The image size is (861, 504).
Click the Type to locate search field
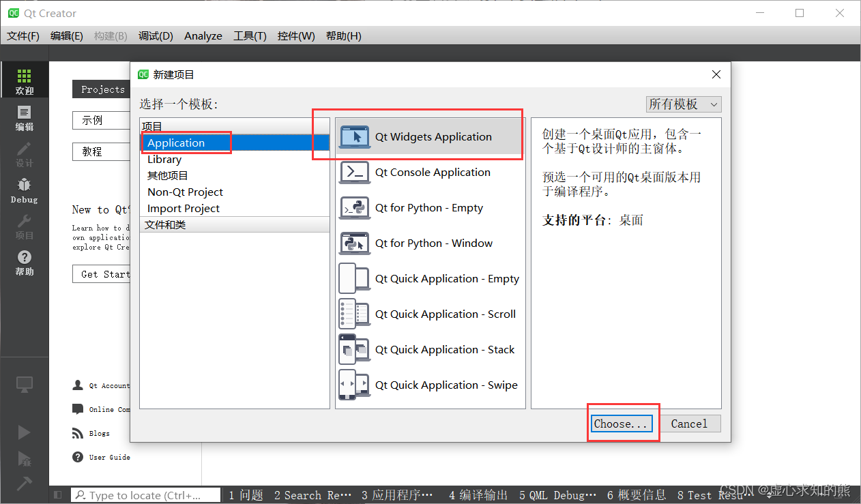pyautogui.click(x=146, y=495)
